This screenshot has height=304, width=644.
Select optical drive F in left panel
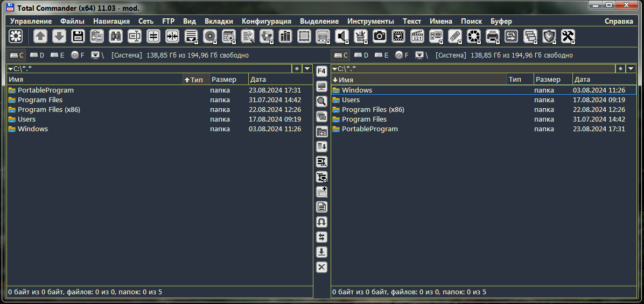tap(78, 55)
